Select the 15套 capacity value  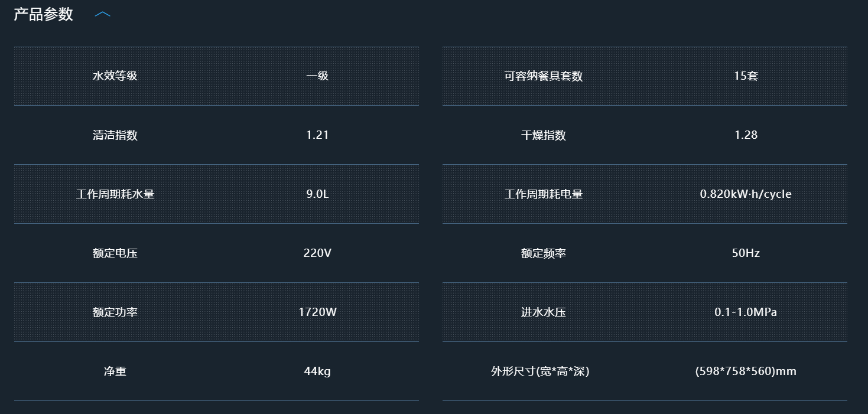pyautogui.click(x=746, y=76)
